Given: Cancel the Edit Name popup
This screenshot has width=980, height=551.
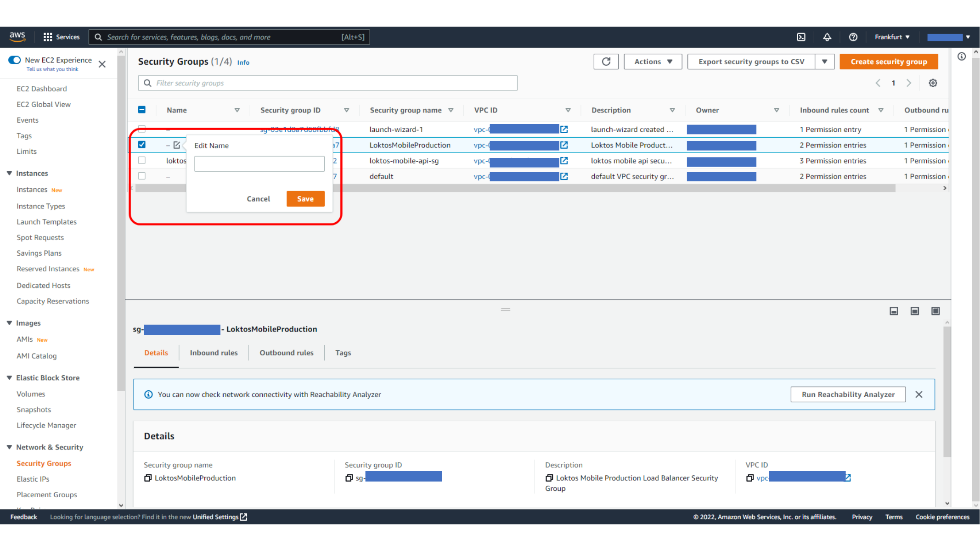Looking at the screenshot, I should coord(258,199).
